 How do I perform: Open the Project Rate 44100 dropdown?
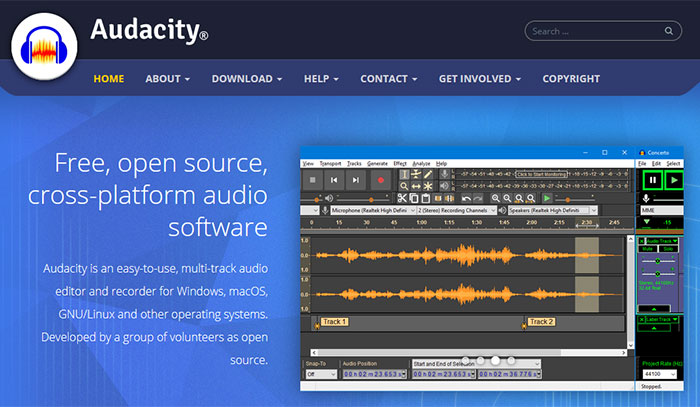click(x=659, y=374)
